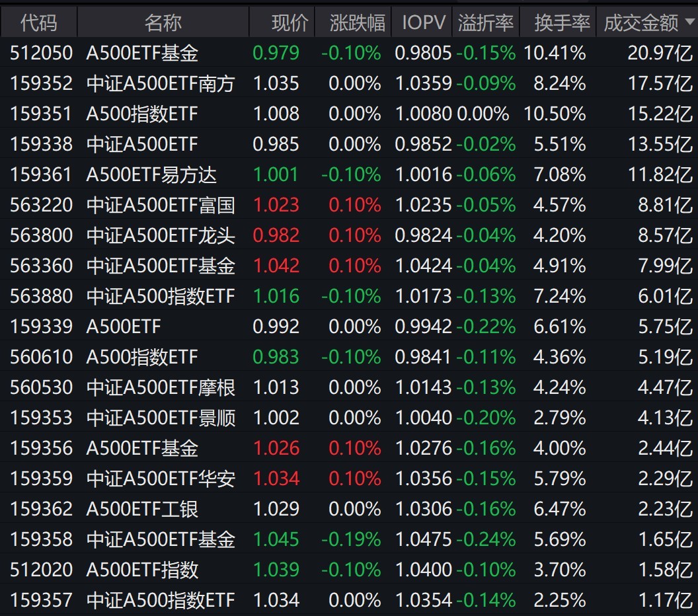698x616 pixels.
Task: Click the -0.20% premium rate value
Action: pyautogui.click(x=486, y=418)
